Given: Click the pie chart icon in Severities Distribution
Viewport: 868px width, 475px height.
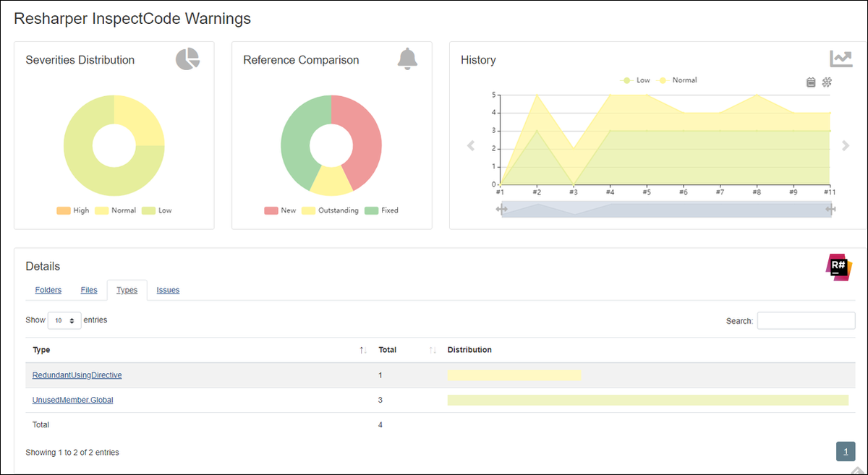Looking at the screenshot, I should 187,59.
